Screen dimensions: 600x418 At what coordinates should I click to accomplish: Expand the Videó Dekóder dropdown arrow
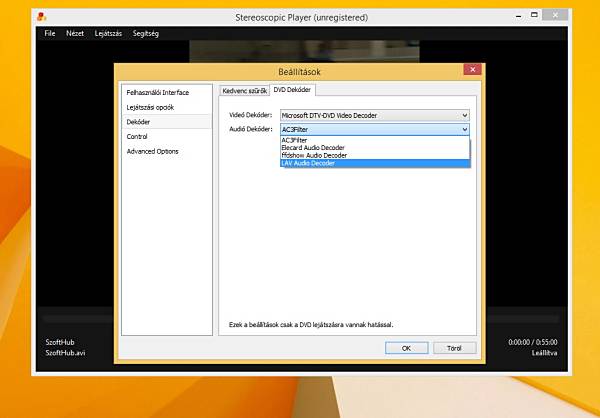pyautogui.click(x=465, y=115)
